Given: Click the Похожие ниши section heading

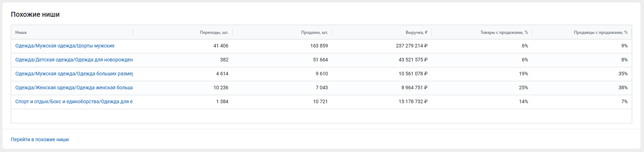Looking at the screenshot, I should pos(35,14).
